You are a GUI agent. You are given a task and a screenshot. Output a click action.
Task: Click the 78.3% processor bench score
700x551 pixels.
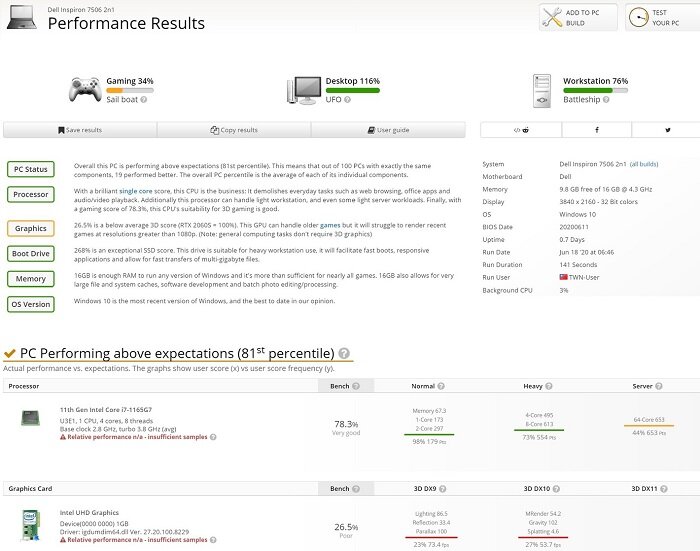click(x=346, y=424)
